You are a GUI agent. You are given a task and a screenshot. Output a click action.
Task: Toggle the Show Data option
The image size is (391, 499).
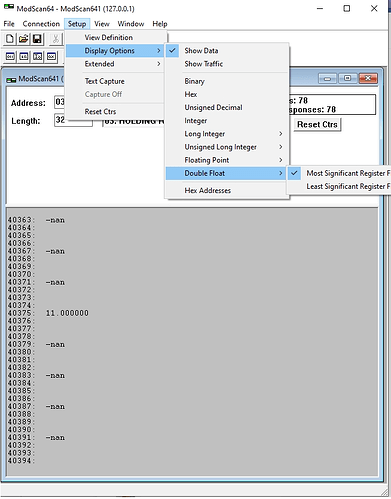point(227,51)
